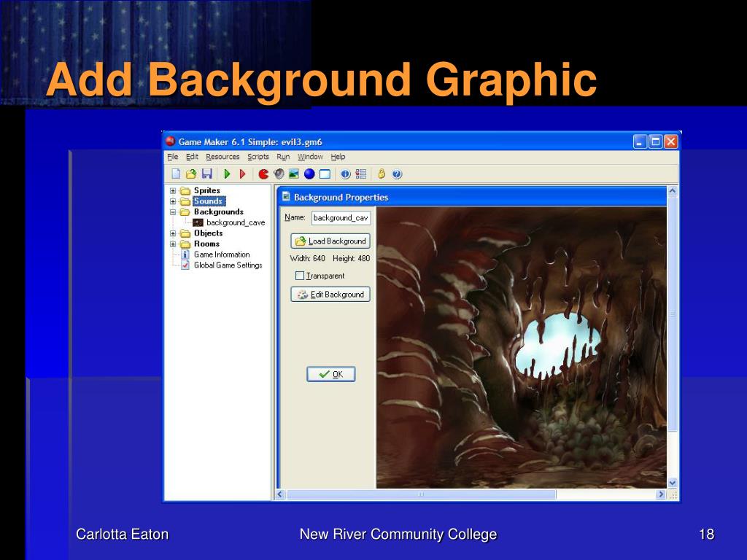Viewport: 747px width, 560px height.
Task: Click the Rooms folder icon
Action: tap(185, 244)
